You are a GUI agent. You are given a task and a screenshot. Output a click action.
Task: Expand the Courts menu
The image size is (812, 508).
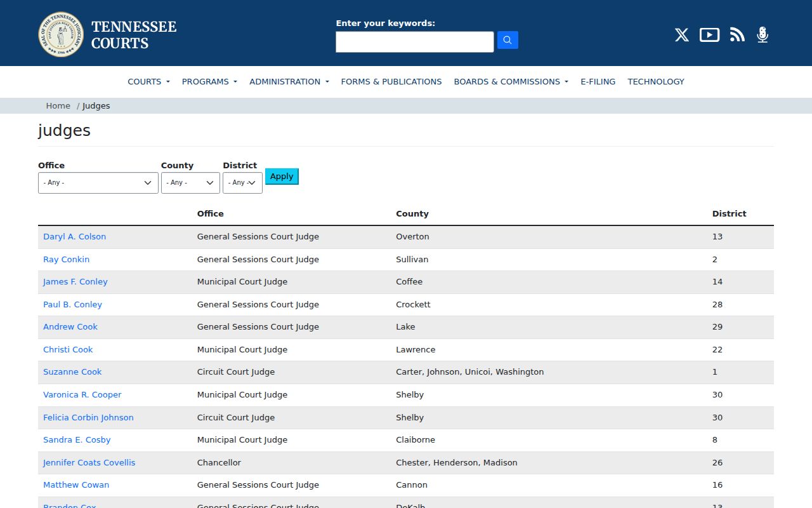click(148, 81)
